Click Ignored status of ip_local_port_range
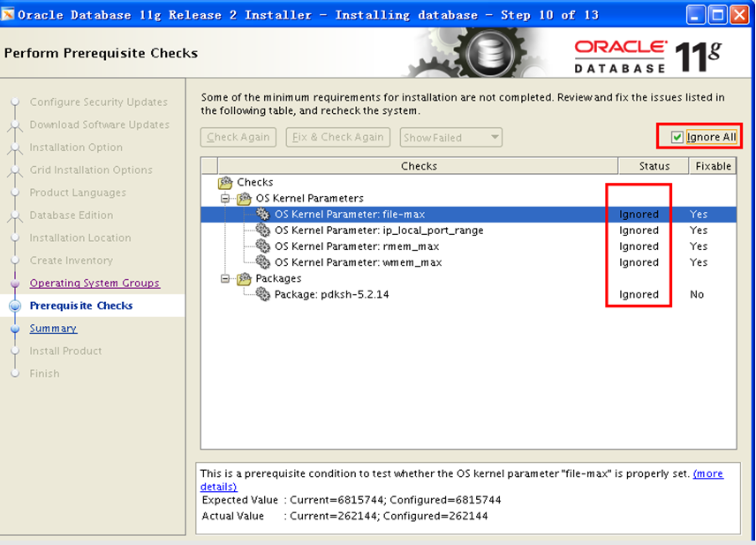The height and width of the screenshot is (545, 756). click(x=639, y=231)
